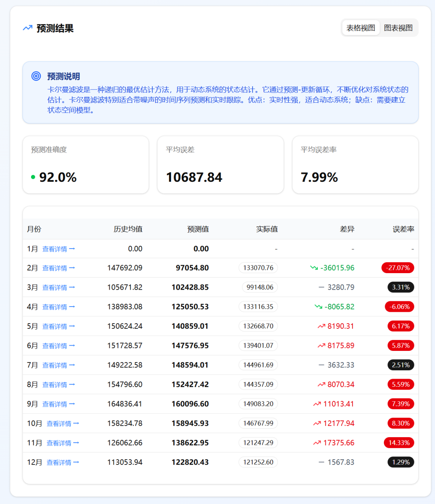Open 查看详情 link for 1月
This screenshot has width=435, height=504.
(58, 249)
